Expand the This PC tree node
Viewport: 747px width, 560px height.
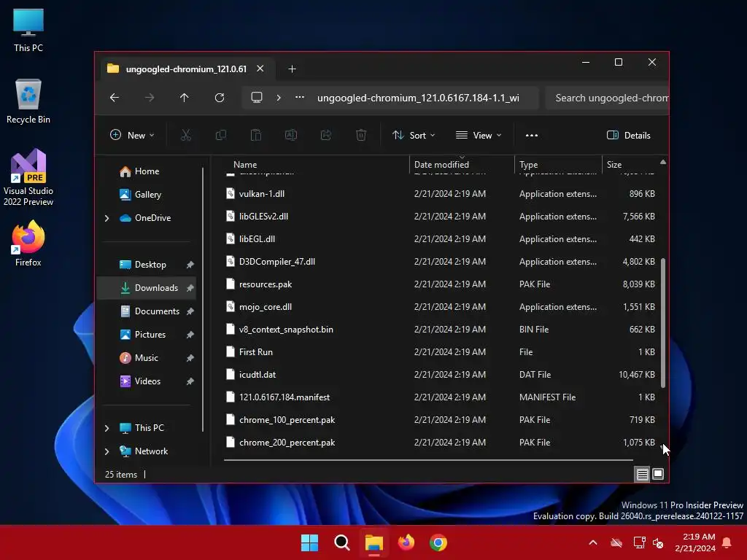pyautogui.click(x=107, y=428)
